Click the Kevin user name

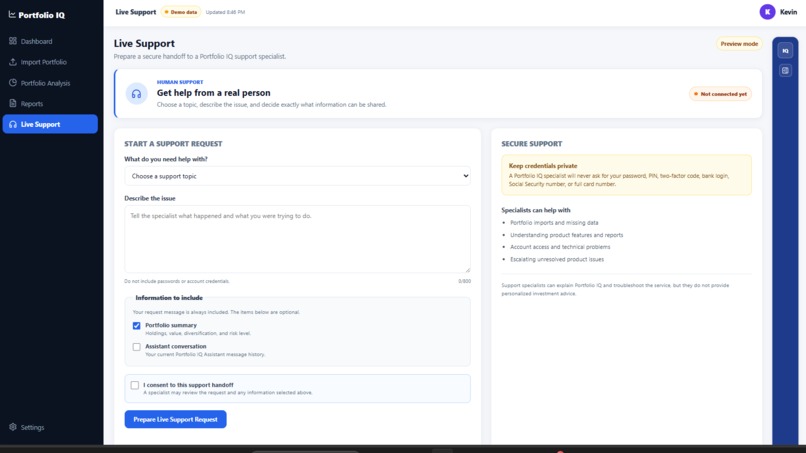[x=788, y=12]
